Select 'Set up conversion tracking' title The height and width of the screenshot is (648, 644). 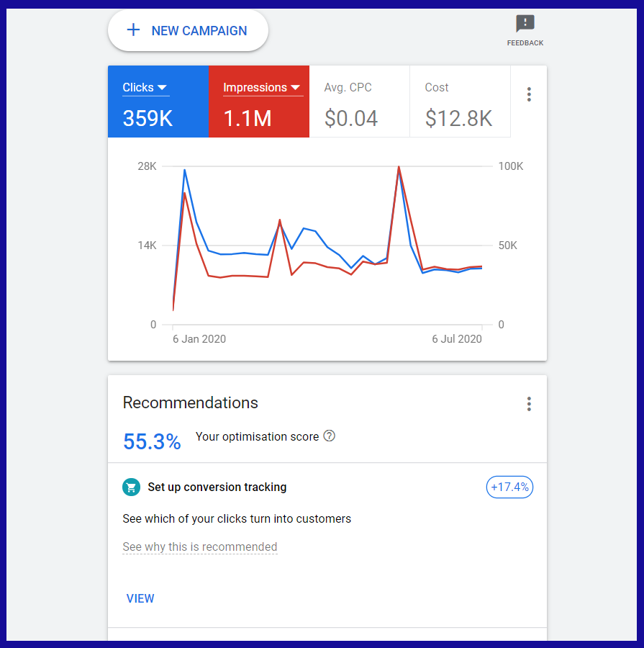point(217,487)
